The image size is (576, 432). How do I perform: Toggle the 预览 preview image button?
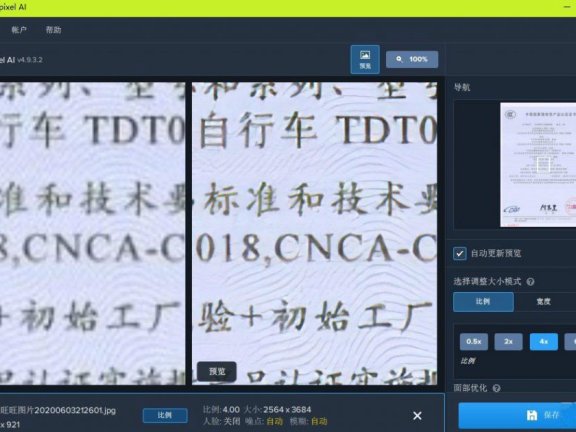(365, 60)
